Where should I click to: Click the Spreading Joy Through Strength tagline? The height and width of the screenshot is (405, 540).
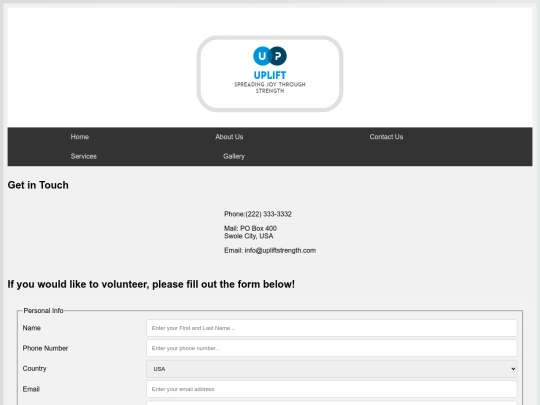pos(270,87)
